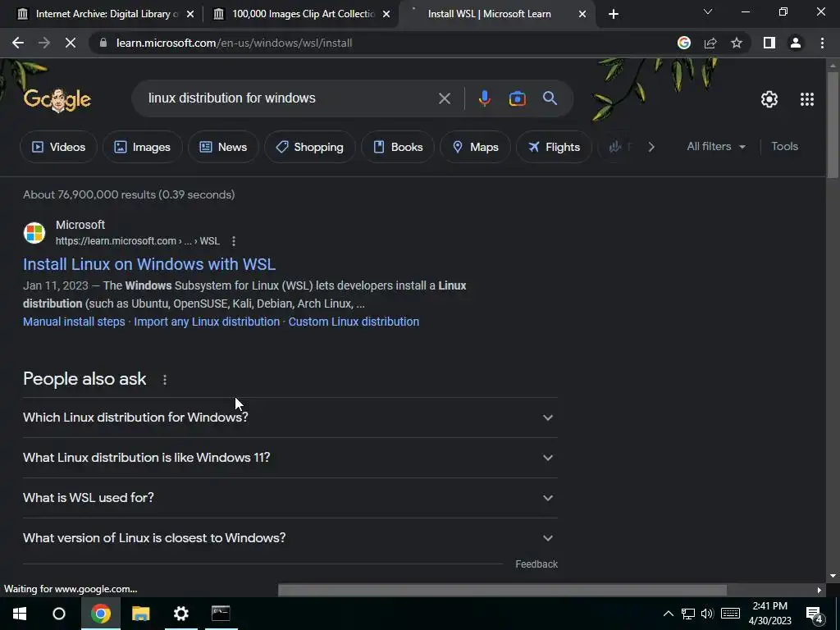The width and height of the screenshot is (840, 630).
Task: Open File Explorer from taskbar
Action: [140, 614]
